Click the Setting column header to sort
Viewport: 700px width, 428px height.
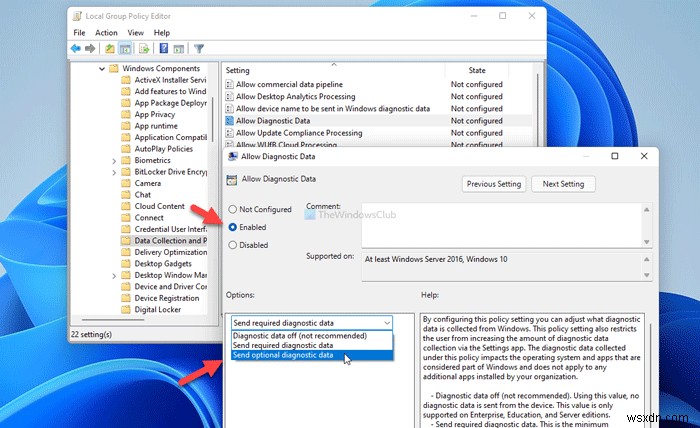333,70
